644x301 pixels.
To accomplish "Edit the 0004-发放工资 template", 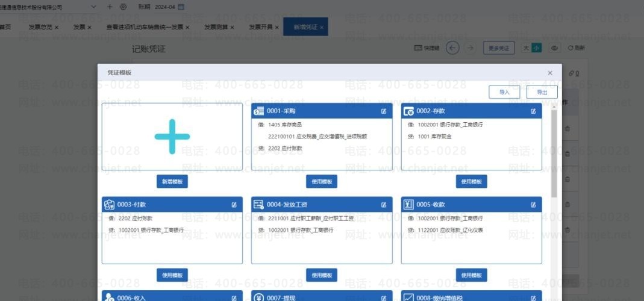I will tap(384, 205).
